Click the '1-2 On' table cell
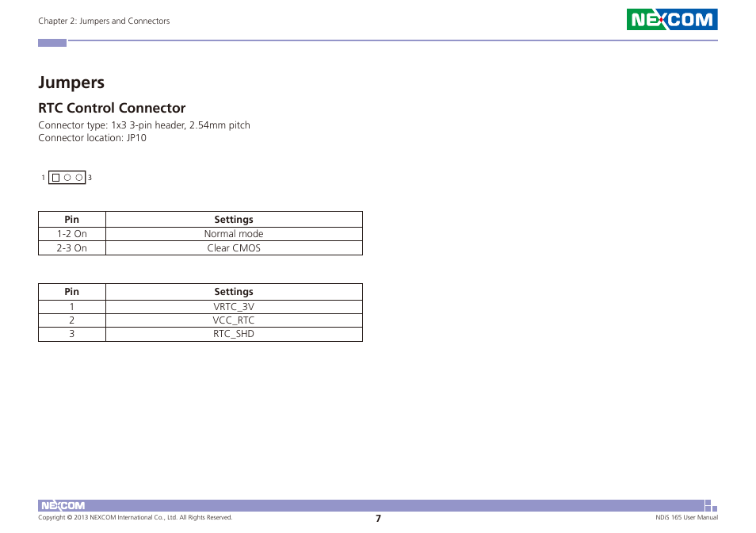 coord(72,234)
